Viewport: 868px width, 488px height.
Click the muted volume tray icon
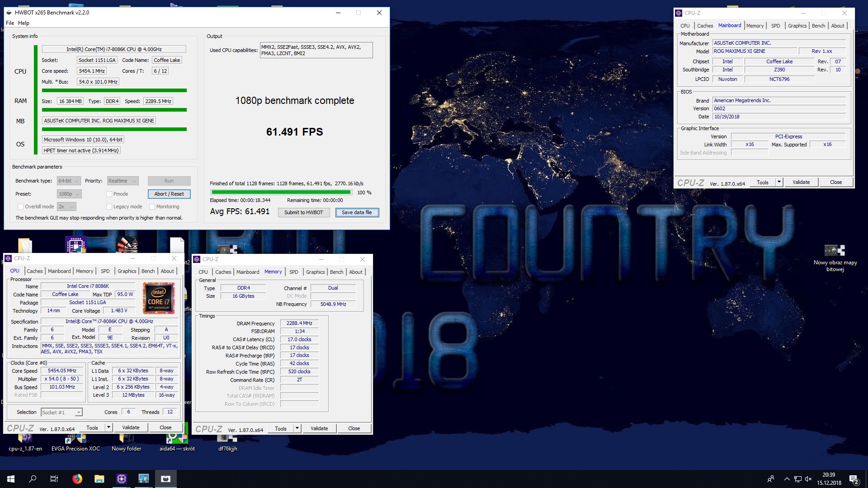coord(808,479)
